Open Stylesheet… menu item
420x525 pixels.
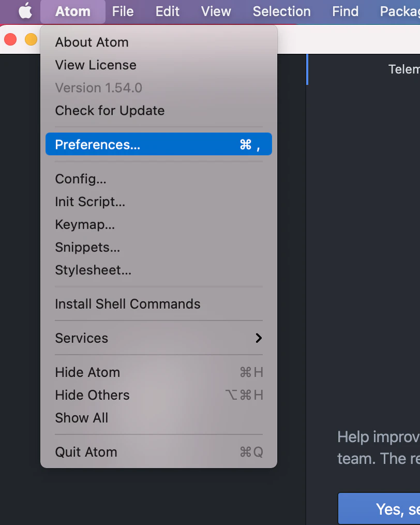[x=159, y=270]
